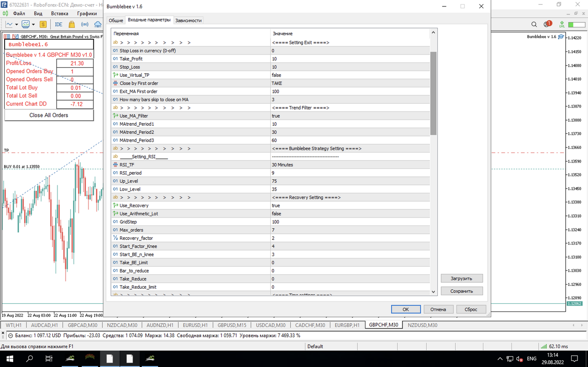Open Windows taskbar search
Viewport: 588px width, 367px height.
[x=30, y=359]
